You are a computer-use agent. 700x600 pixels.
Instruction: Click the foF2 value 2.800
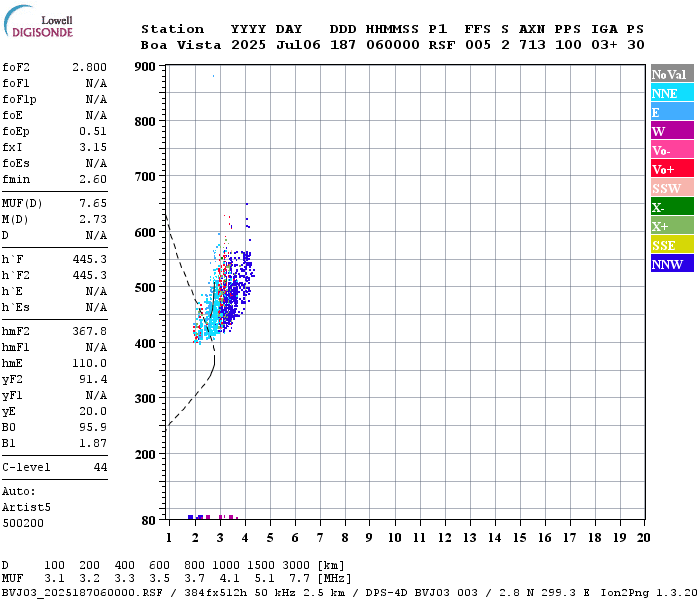(90, 67)
